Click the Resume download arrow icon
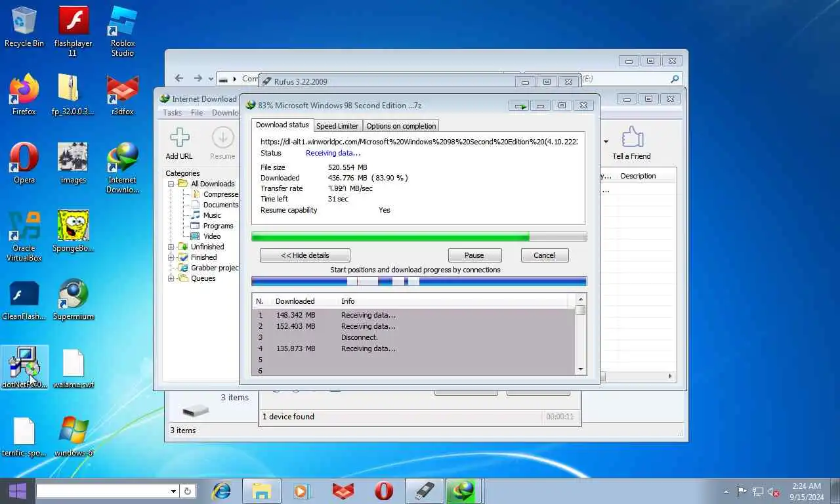This screenshot has width=840, height=504. pyautogui.click(x=222, y=138)
